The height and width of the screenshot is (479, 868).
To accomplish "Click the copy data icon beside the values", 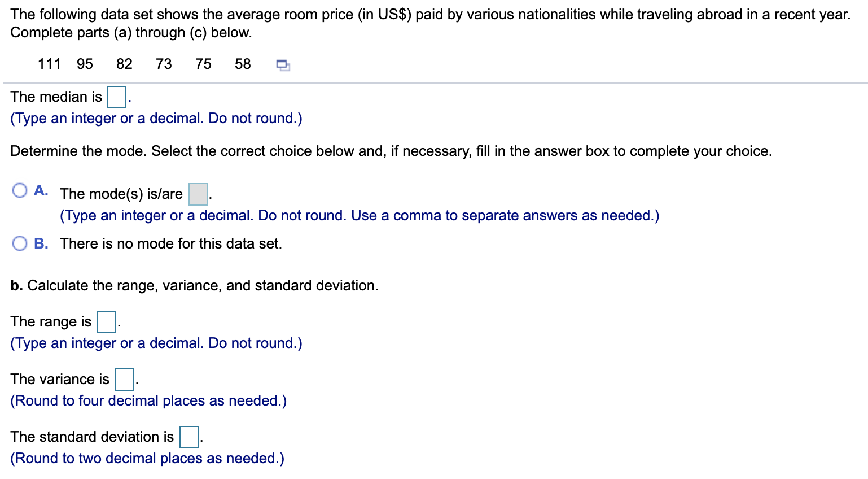I will click(x=283, y=65).
